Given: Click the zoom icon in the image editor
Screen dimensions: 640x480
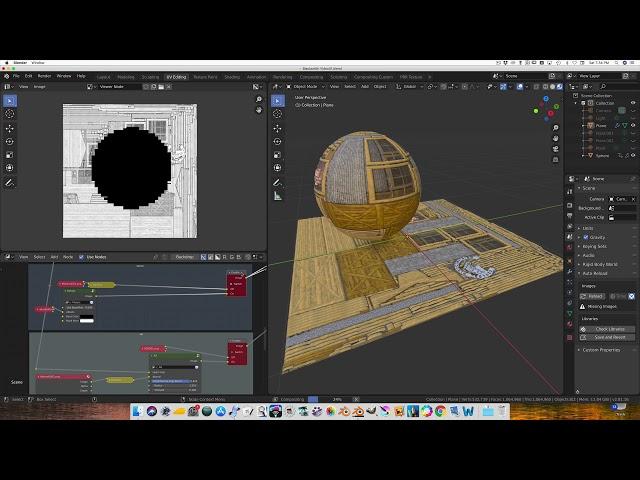Looking at the screenshot, I should 258,99.
